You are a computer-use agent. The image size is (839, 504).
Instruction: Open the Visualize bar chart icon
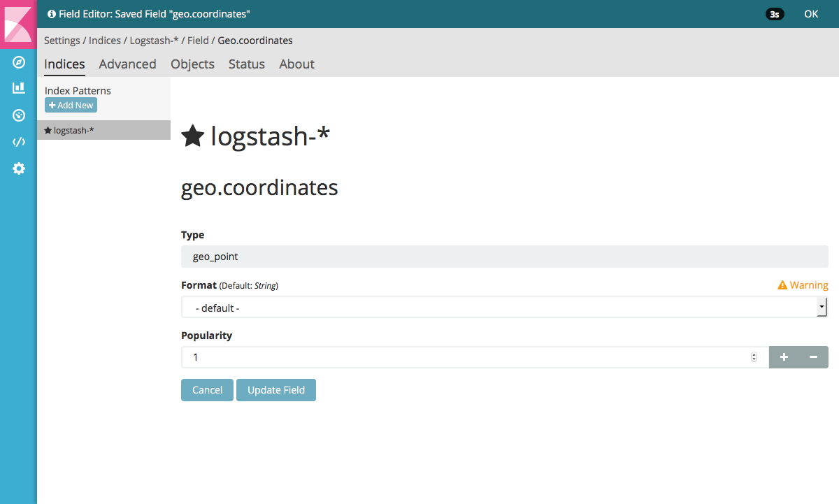click(x=19, y=88)
